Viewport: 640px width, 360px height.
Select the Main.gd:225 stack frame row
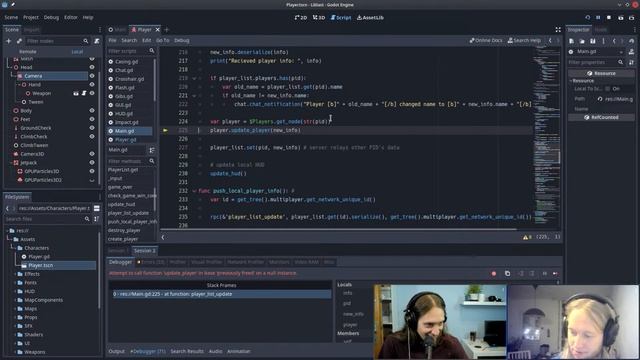(x=222, y=294)
